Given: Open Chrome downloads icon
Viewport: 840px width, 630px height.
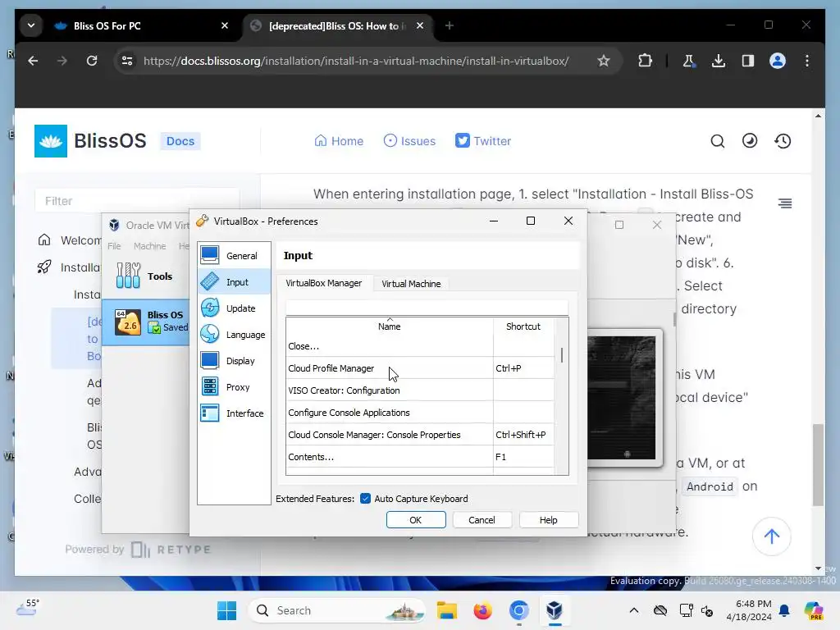Looking at the screenshot, I should 719,61.
